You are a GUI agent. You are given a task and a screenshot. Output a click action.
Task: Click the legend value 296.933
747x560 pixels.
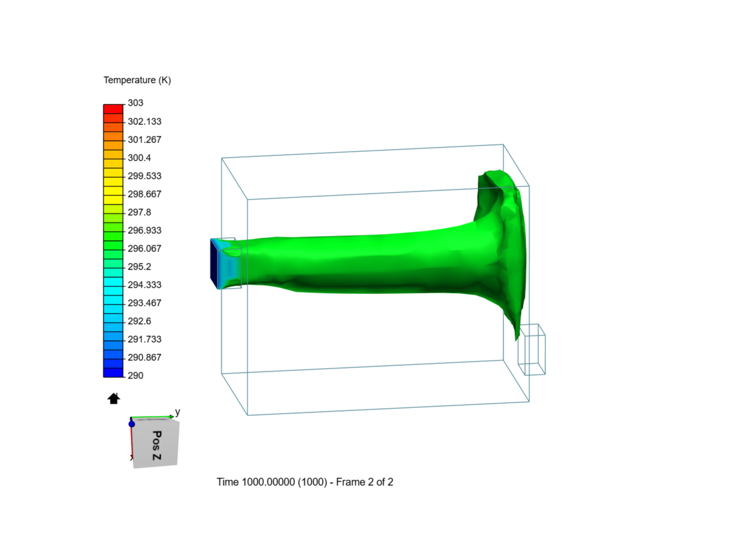145,230
